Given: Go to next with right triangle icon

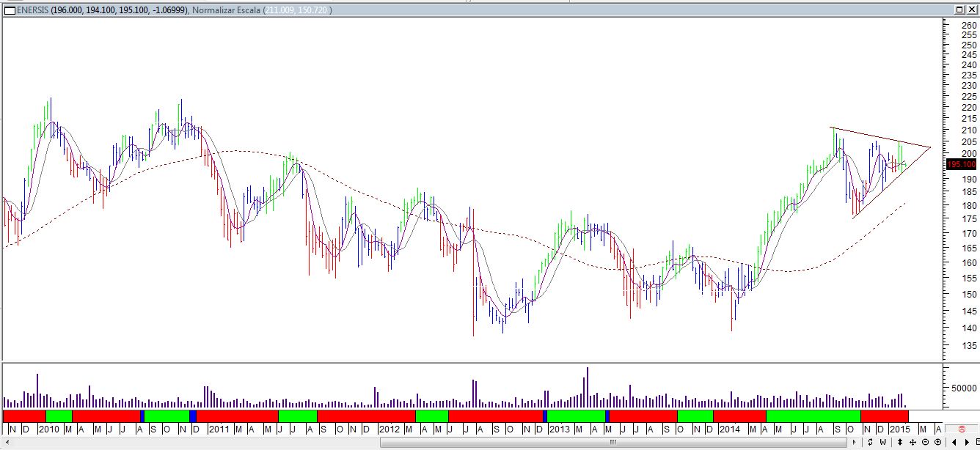Looking at the screenshot, I should [x=967, y=442].
